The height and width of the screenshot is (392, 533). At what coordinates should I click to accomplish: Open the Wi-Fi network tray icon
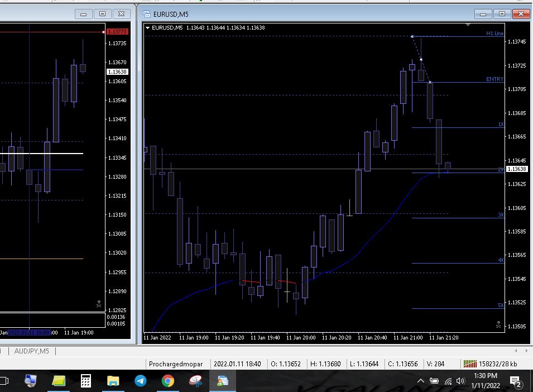point(448,381)
